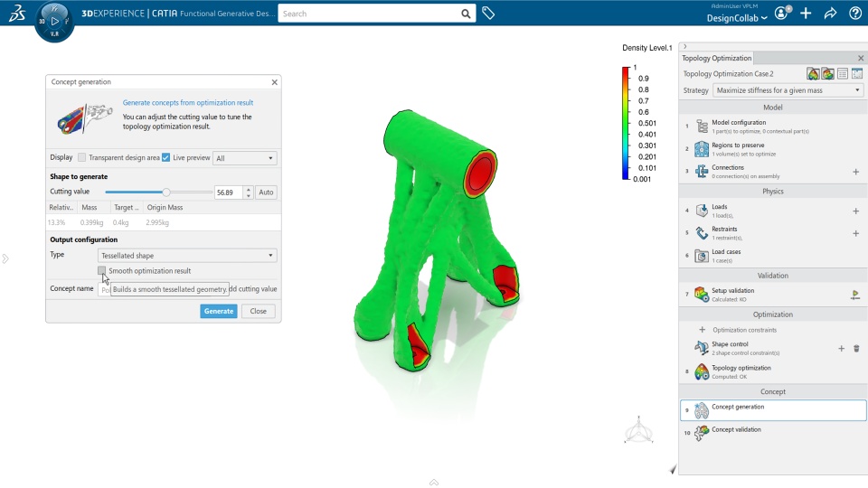Image resolution: width=868 pixels, height=488 pixels.
Task: Enable Smooth optimization result checkbox
Action: (x=102, y=270)
